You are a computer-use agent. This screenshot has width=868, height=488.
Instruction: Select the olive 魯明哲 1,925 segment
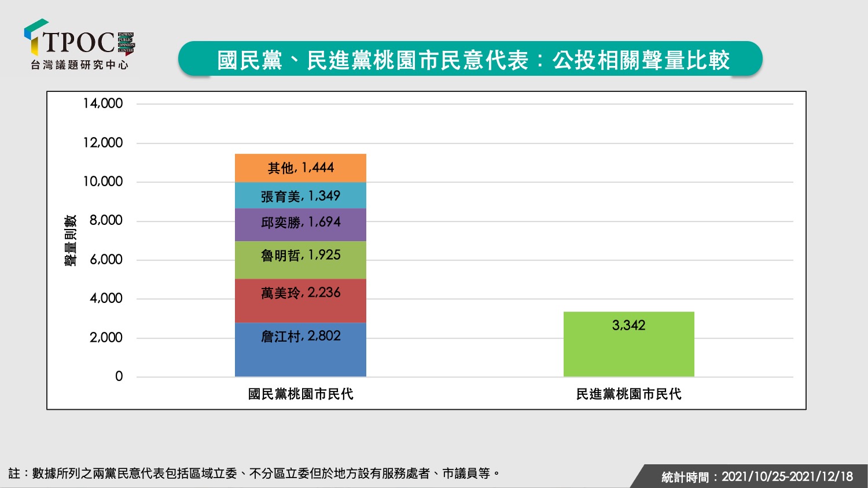pos(300,260)
